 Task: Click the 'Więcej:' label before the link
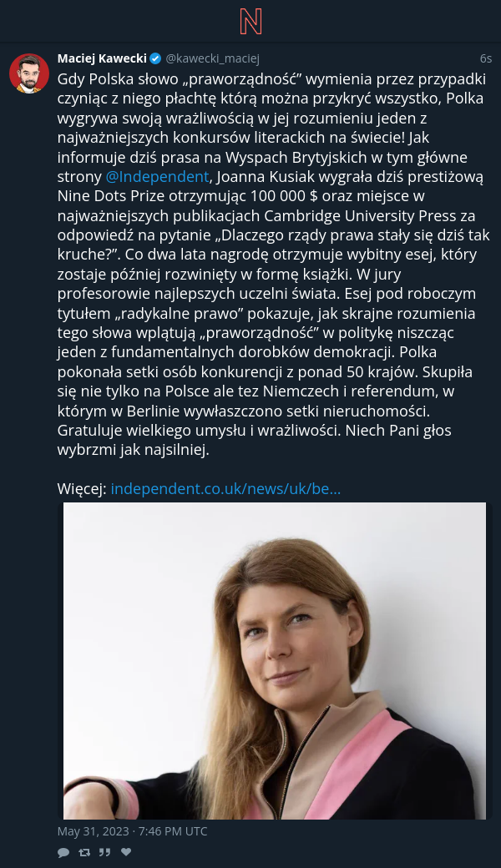pos(82,489)
